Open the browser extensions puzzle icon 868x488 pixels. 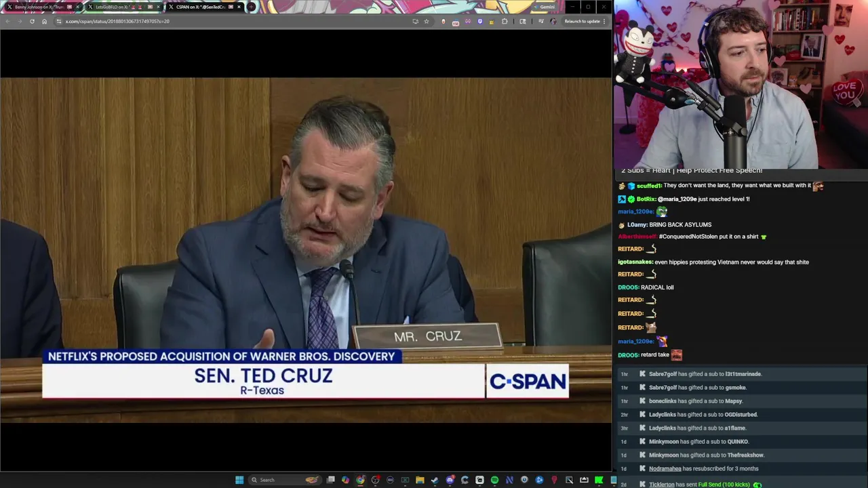click(505, 21)
